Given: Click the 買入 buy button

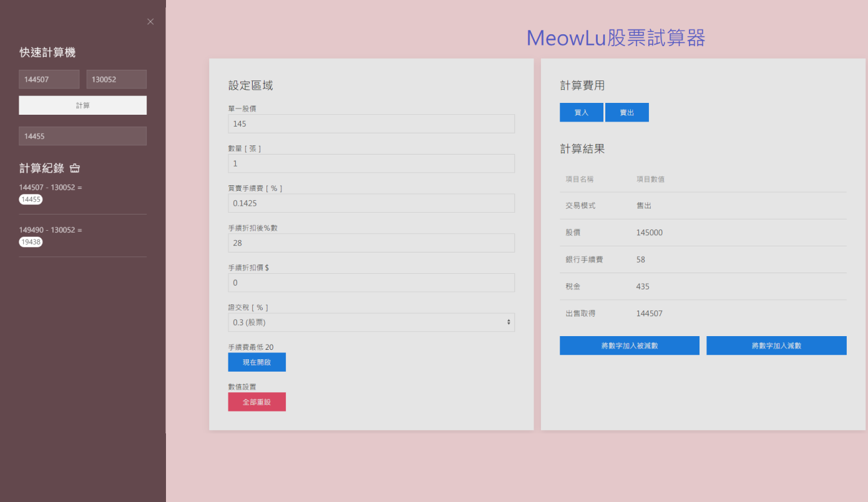Looking at the screenshot, I should pyautogui.click(x=582, y=112).
